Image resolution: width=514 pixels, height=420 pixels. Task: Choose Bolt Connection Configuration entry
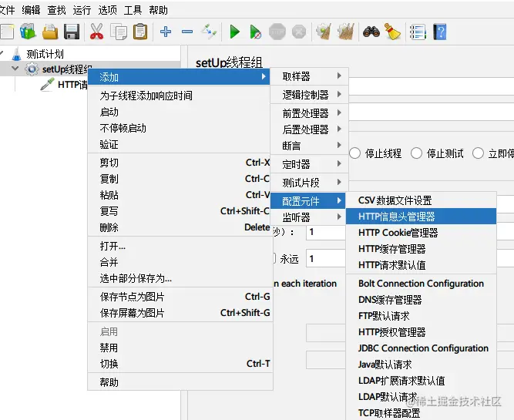(422, 284)
